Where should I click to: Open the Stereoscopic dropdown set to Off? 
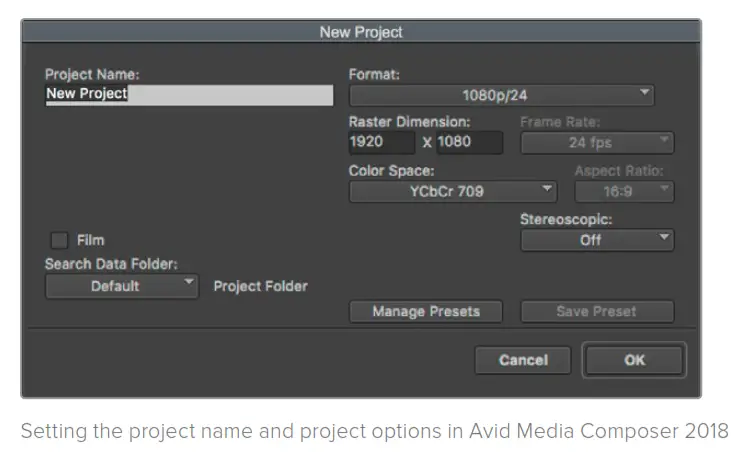[597, 240]
